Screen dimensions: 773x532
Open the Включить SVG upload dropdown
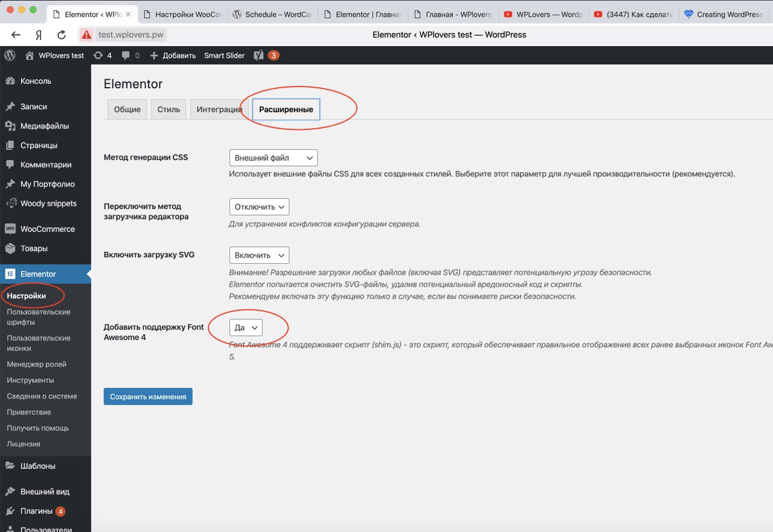click(259, 255)
